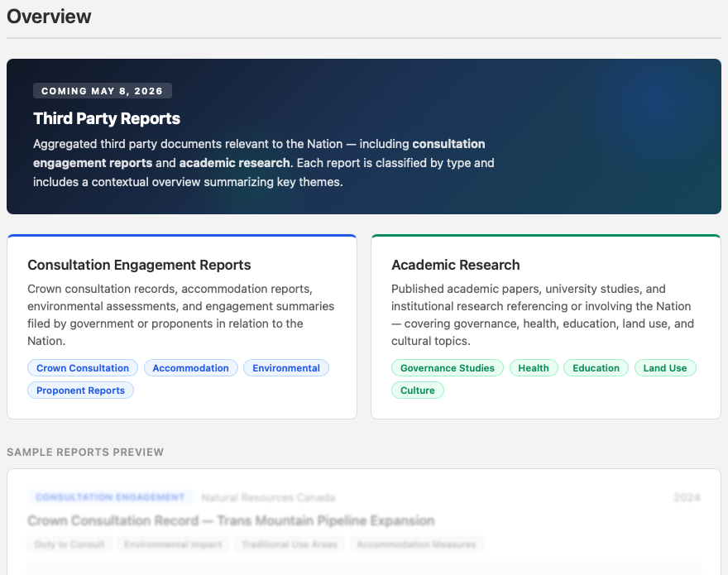Open the Academic Research card

(x=546, y=327)
